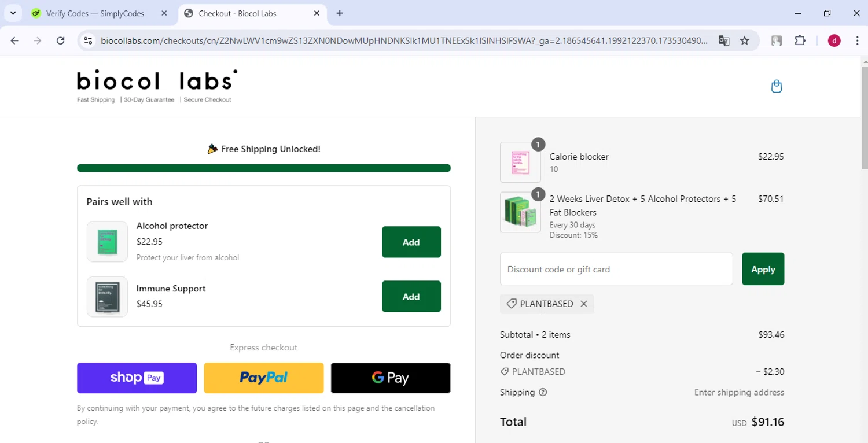The image size is (868, 443).
Task: Check out with PayPal
Action: tap(264, 378)
